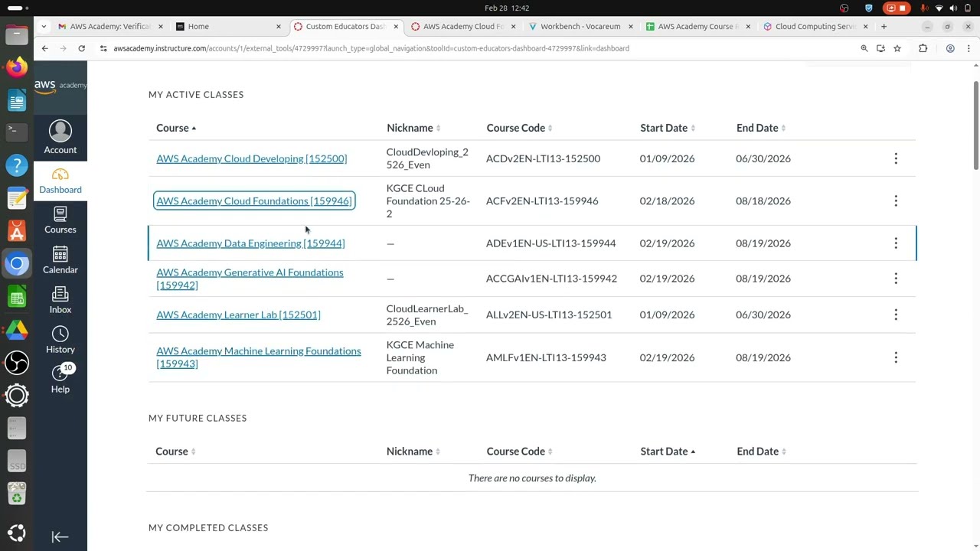
Task: Bookmark this page with the star icon
Action: [x=897, y=48]
